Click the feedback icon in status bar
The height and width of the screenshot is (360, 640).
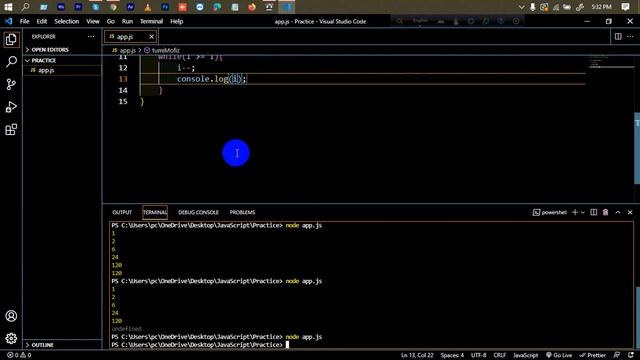point(617,355)
